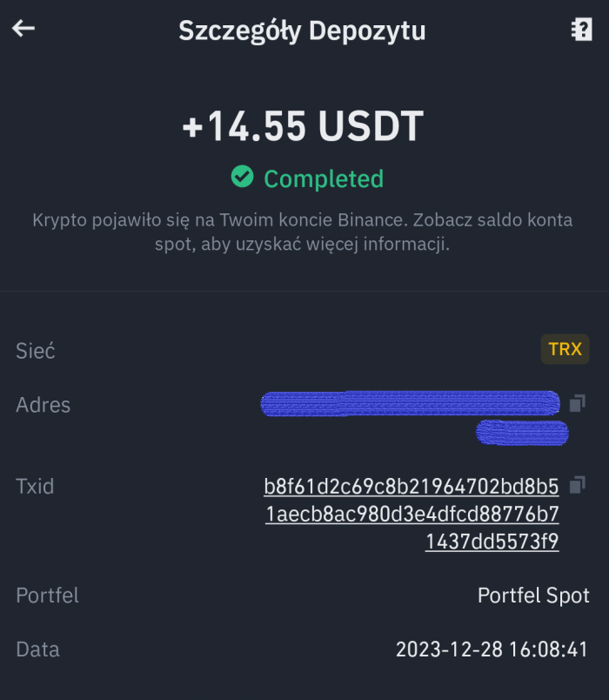
Task: Open the underlined Txid hash link
Action: point(412,514)
